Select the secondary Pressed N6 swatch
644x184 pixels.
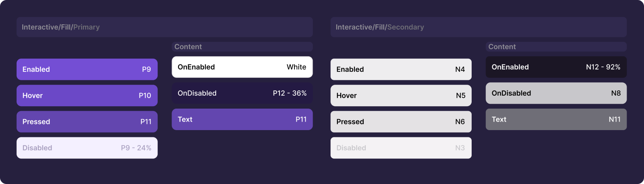[x=401, y=122]
